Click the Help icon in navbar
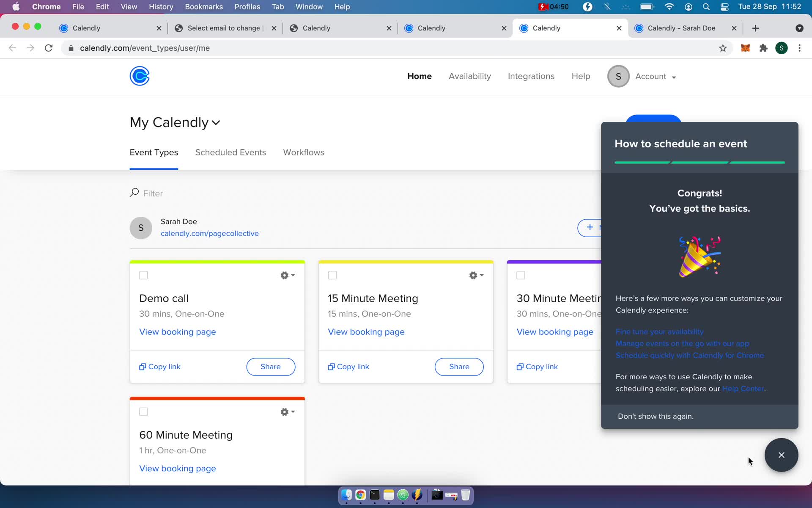 (x=581, y=76)
